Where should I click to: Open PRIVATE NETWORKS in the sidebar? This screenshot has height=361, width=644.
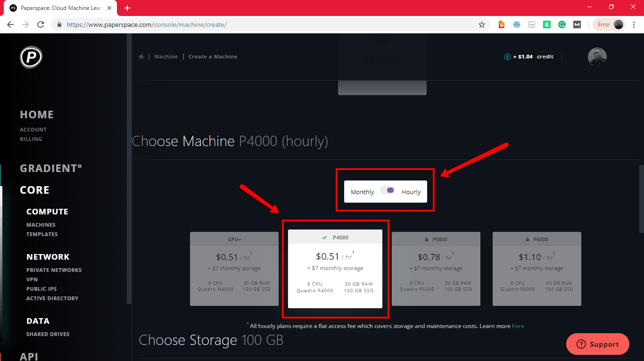(54, 270)
